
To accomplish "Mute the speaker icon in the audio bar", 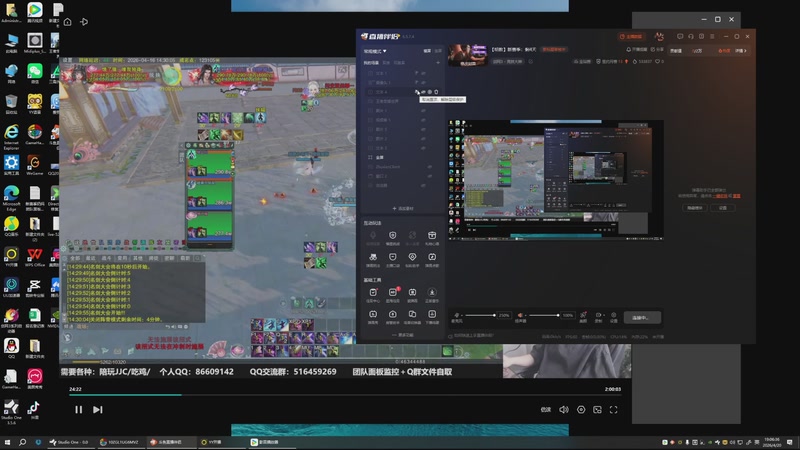I will [x=520, y=315].
